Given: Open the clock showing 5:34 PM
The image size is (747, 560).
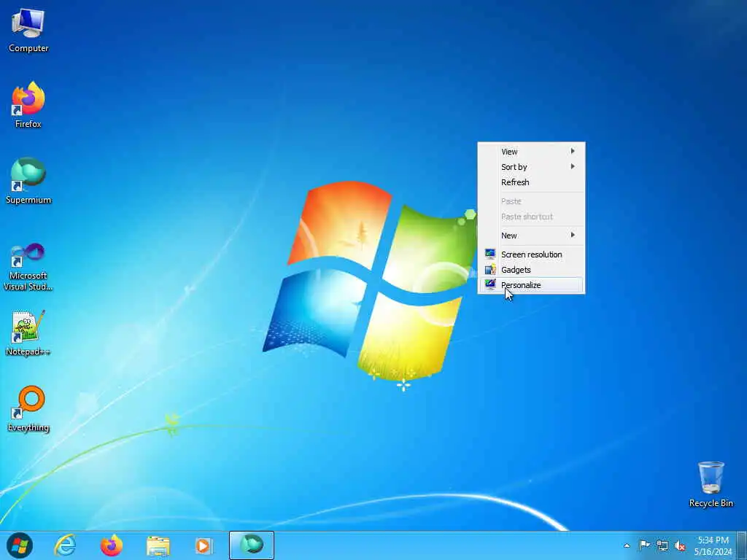Looking at the screenshot, I should (713, 545).
